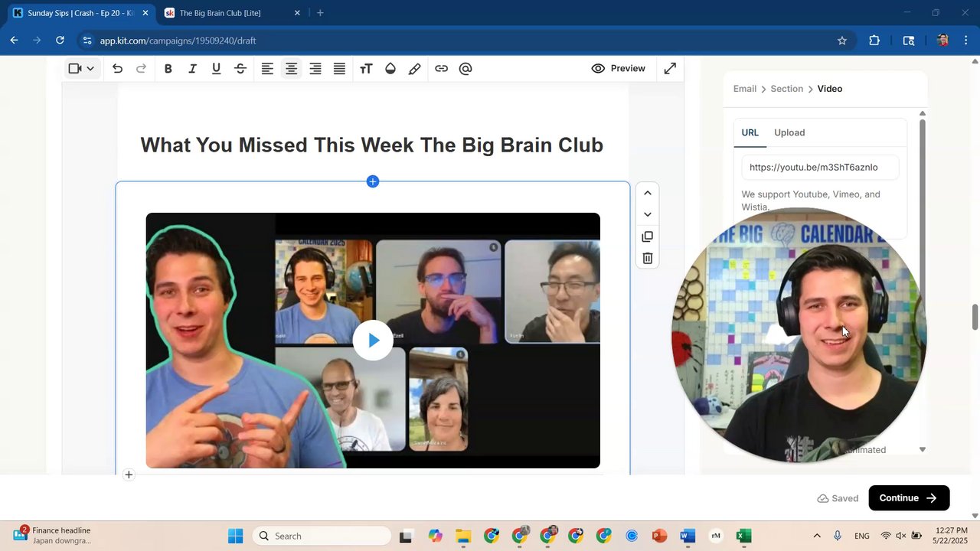Redo the last undone edit
Screen dimensions: 980x551
141,69
